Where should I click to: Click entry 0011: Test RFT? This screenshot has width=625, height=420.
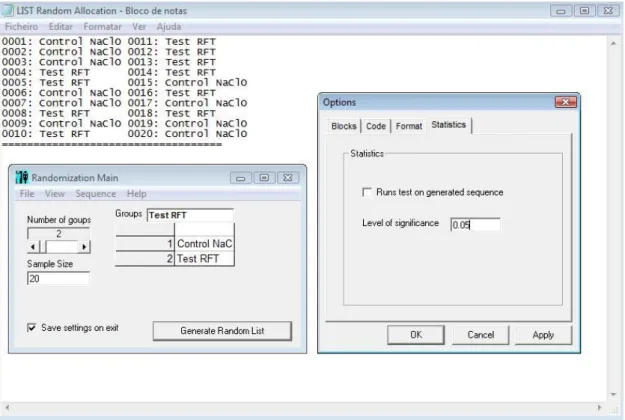[172, 41]
